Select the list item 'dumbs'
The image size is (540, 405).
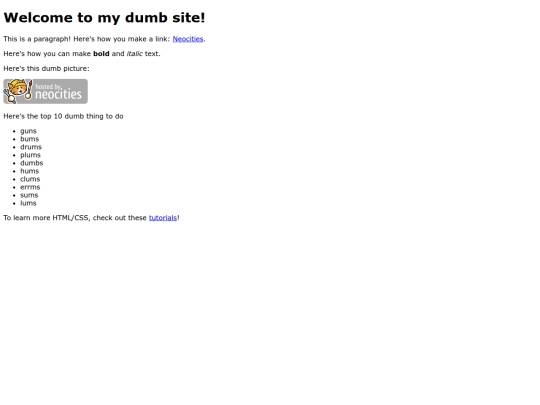tap(32, 163)
